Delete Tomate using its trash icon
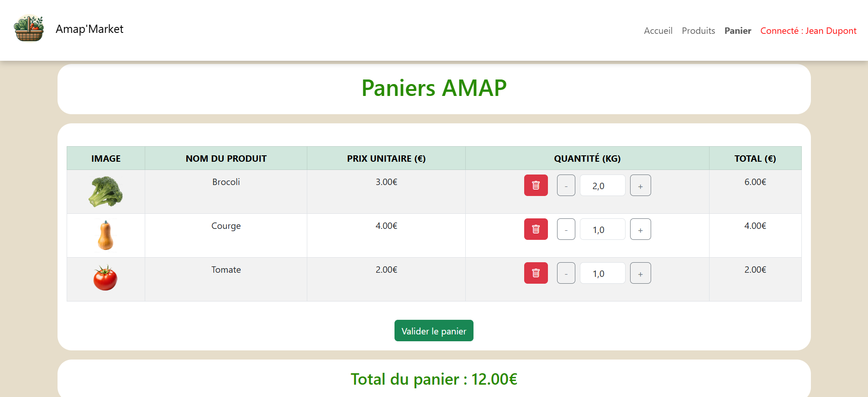 click(x=536, y=273)
